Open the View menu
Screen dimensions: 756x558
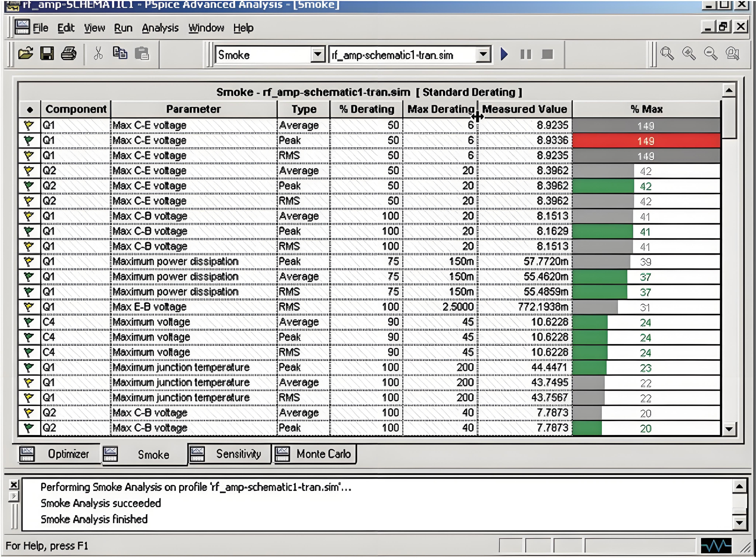[x=94, y=28]
